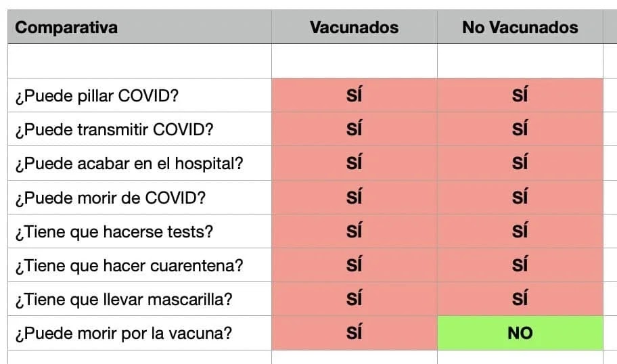Select the '¿Puede pillar COVID?' row label
Screen dimensions: 617x364
[139, 95]
